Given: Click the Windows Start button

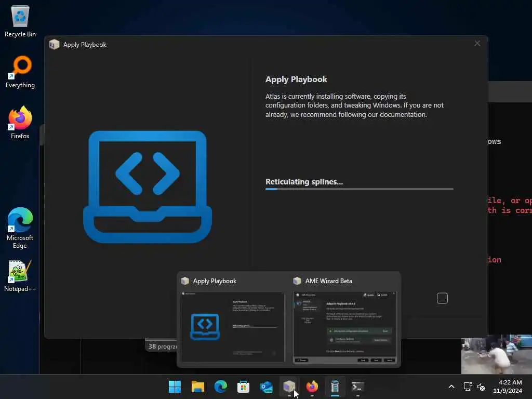Looking at the screenshot, I should (x=175, y=387).
